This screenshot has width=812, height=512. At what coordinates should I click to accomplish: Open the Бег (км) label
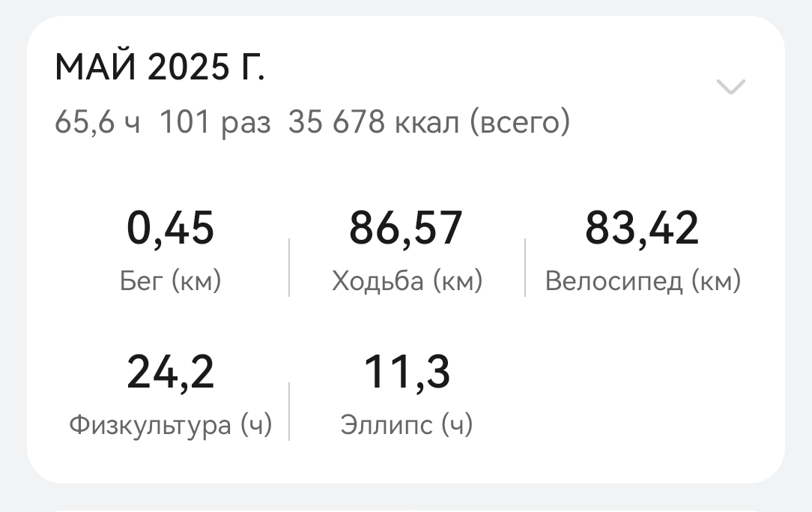(170, 281)
